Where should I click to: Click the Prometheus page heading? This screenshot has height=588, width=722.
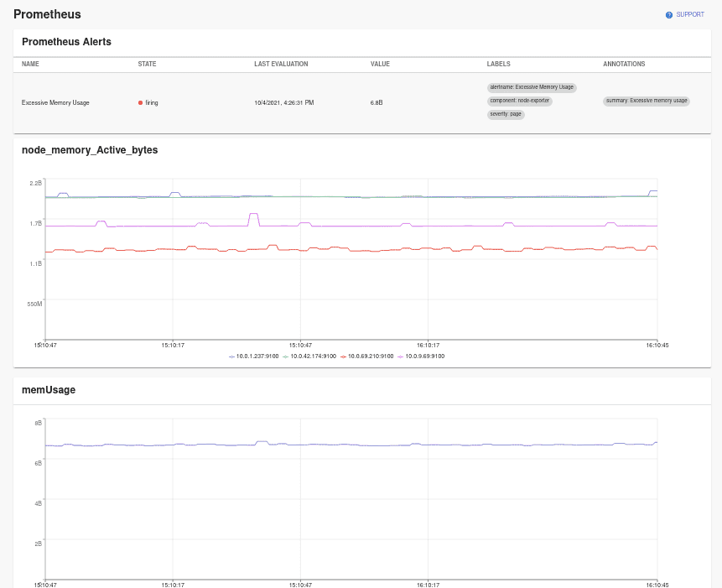47,14
